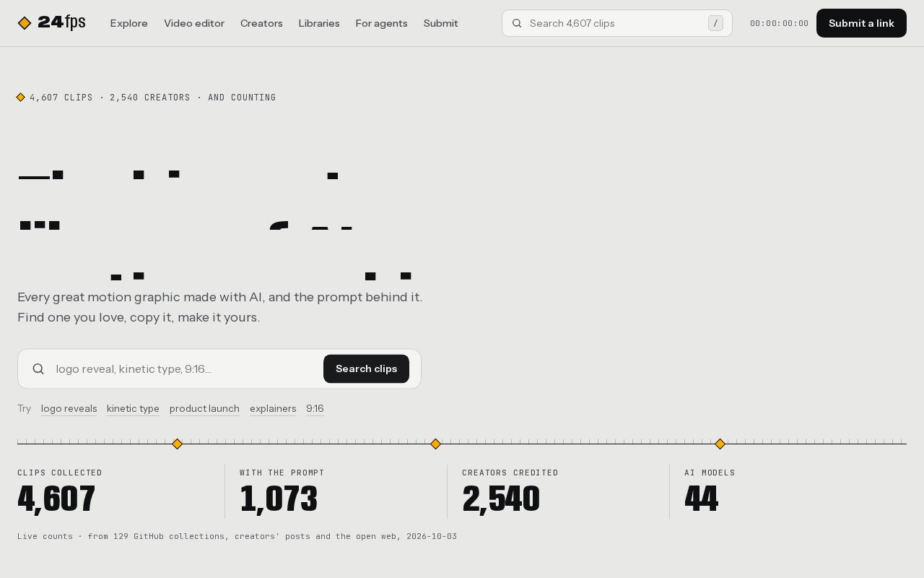Try the product launch suggestion
This screenshot has height=578, width=924.
pyautogui.click(x=204, y=409)
